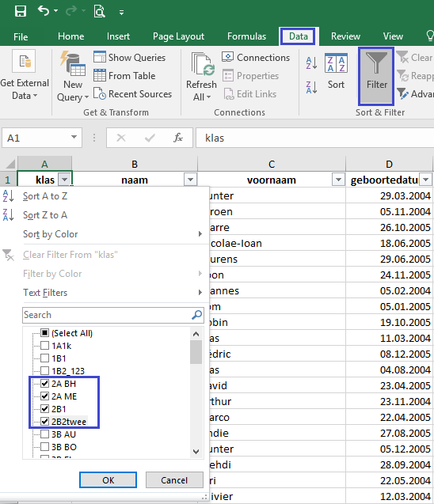Open filter dropdown for naam column
Screen dimensions: 434x504
[x=190, y=180]
